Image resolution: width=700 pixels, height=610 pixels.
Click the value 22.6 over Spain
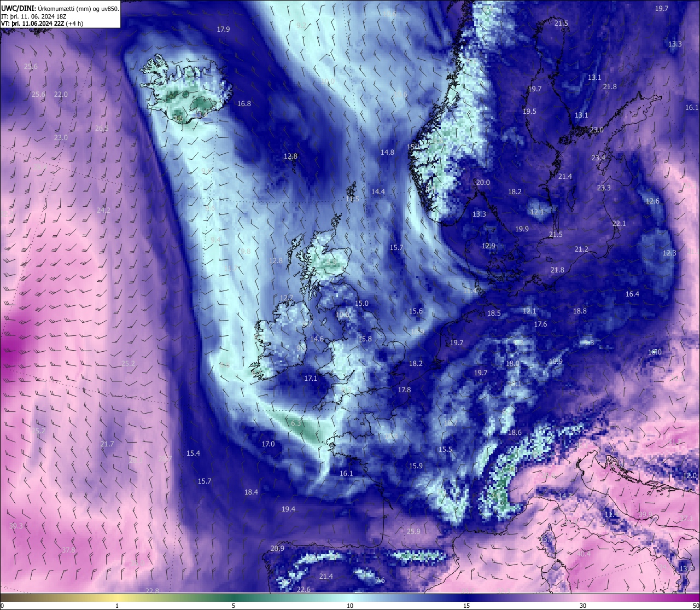click(x=304, y=590)
